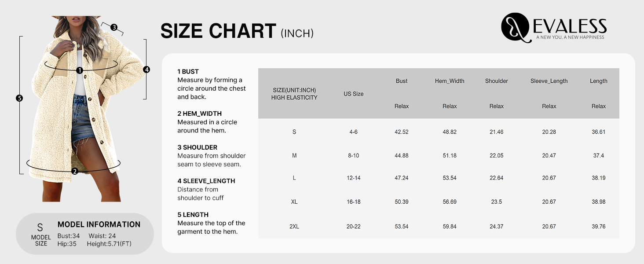The height and width of the screenshot is (264, 644).
Task: Click the EVALESS brand logo icon
Action: tap(515, 27)
